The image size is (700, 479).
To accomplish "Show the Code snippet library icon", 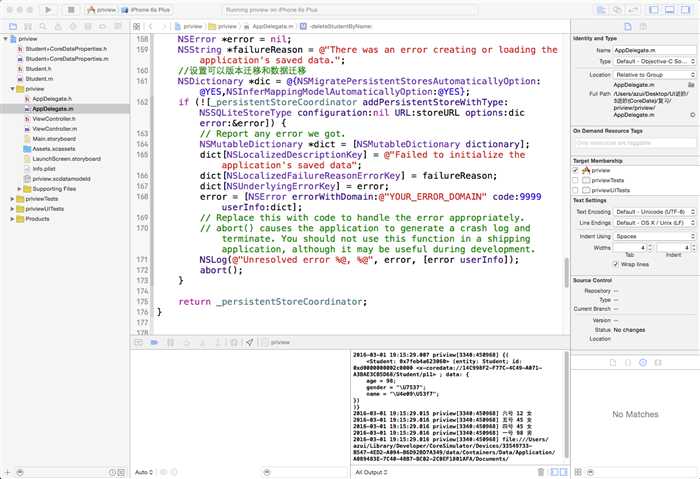I will [x=628, y=362].
